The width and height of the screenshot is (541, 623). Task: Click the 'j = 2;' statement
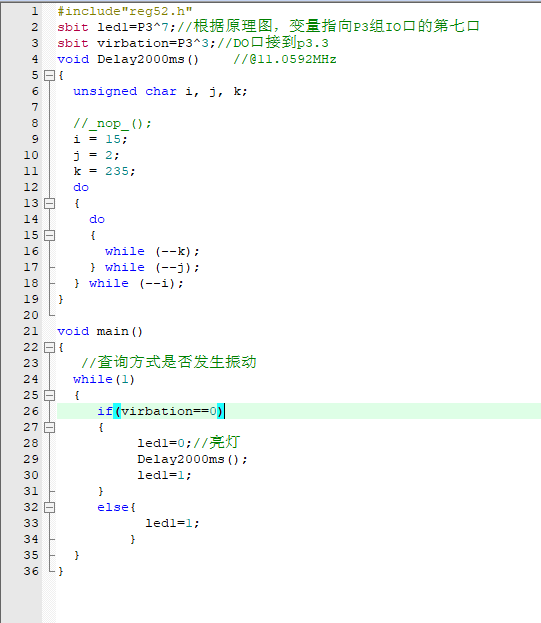coord(96,155)
